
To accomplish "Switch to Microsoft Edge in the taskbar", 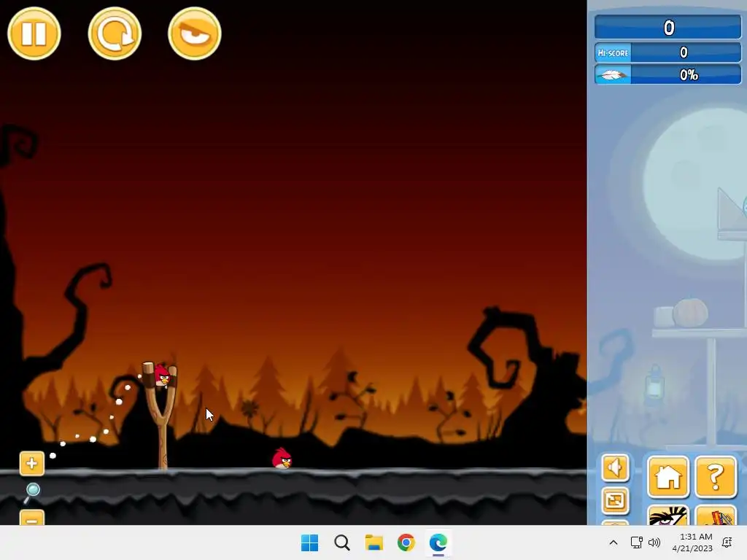I will pos(438,542).
